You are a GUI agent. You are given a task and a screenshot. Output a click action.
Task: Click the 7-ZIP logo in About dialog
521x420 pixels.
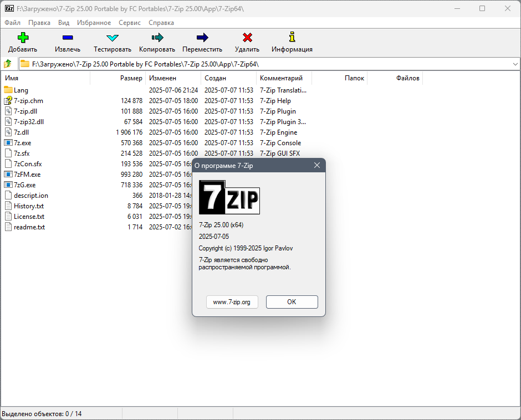(x=229, y=197)
